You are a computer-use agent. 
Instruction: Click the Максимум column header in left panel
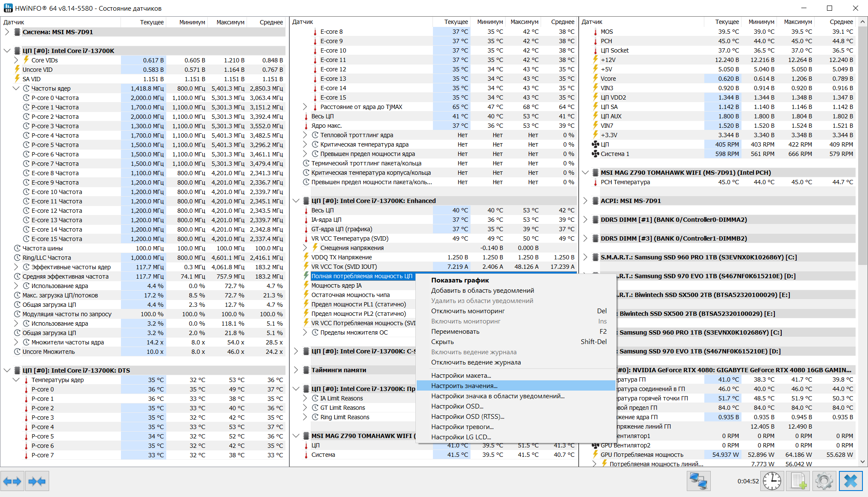click(230, 22)
